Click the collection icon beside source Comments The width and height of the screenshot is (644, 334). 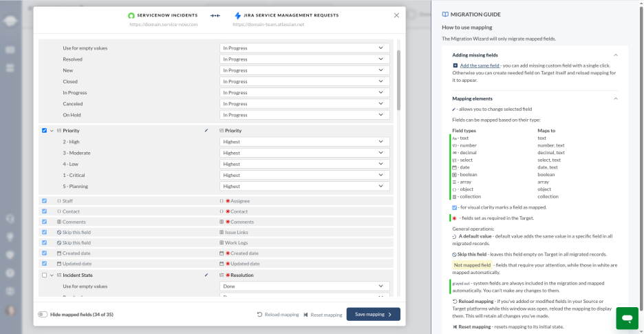[59, 222]
